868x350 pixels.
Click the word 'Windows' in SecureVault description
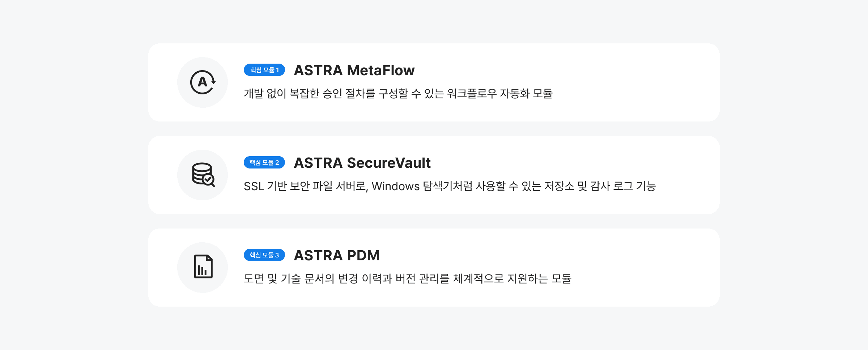(396, 186)
